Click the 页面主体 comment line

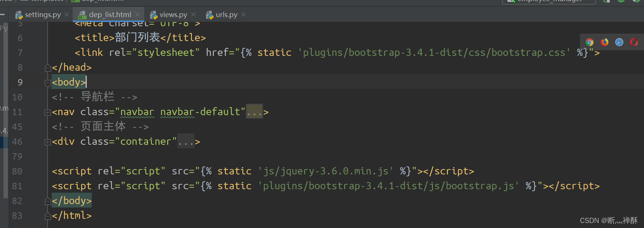[100, 127]
